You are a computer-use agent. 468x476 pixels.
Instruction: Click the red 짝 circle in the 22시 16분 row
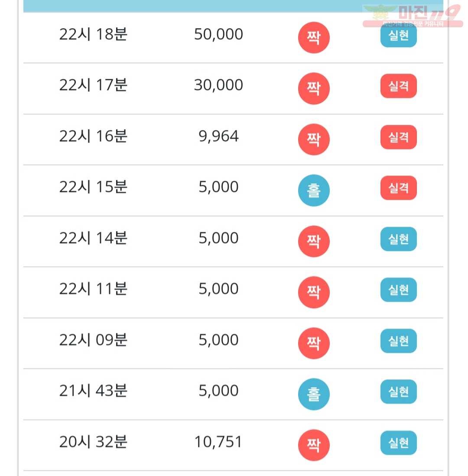[314, 139]
